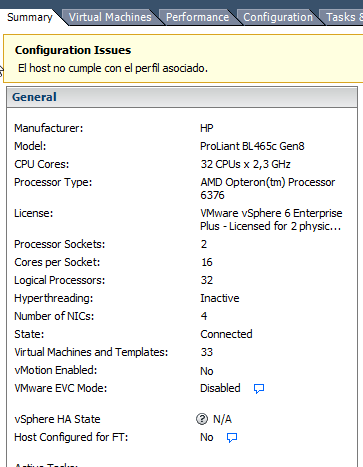Switch to the Summary tab
Viewport: 363px width, 467px height.
tap(30, 17)
